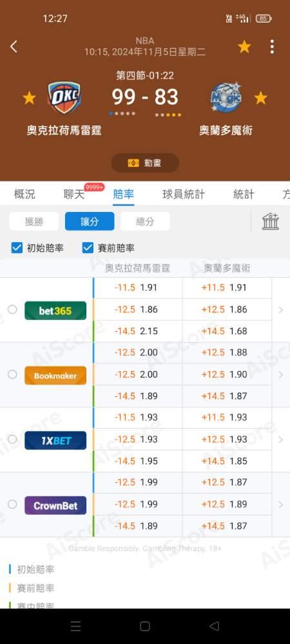Tap bet365 Magic +14.5 1.68 odds
The image size is (290, 644).
[x=227, y=331]
